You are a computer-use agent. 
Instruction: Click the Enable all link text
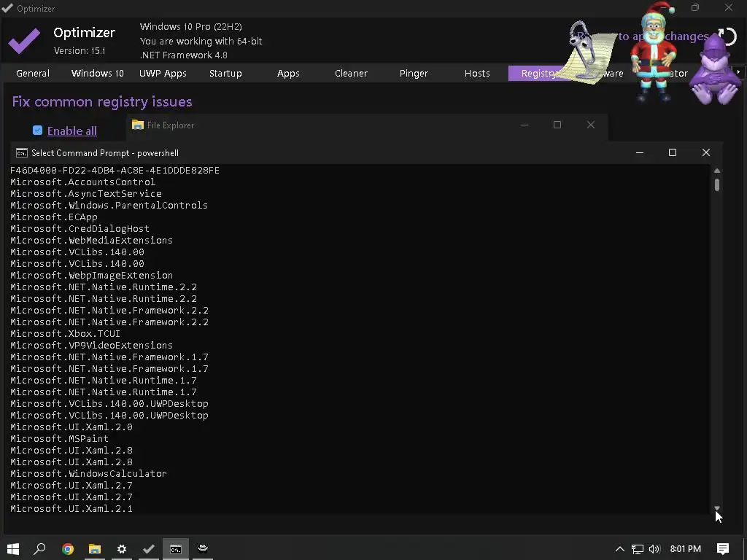coord(72,131)
